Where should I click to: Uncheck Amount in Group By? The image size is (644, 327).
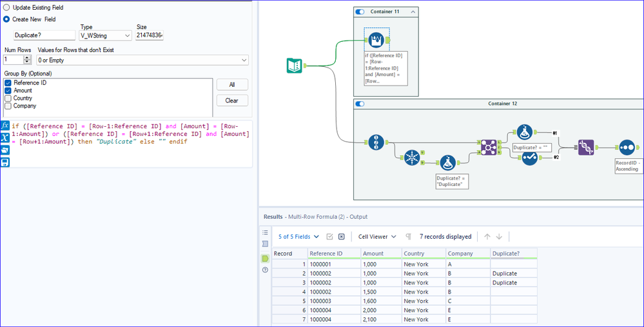click(8, 91)
